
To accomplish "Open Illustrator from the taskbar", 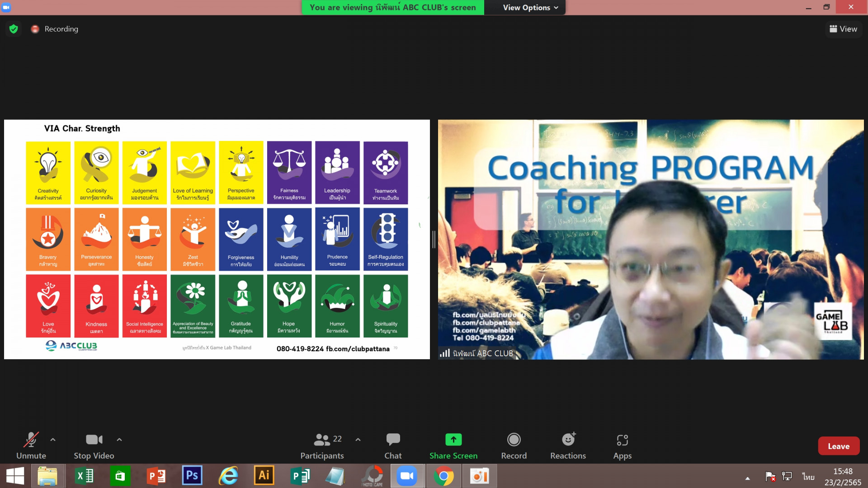I will pos(264,476).
